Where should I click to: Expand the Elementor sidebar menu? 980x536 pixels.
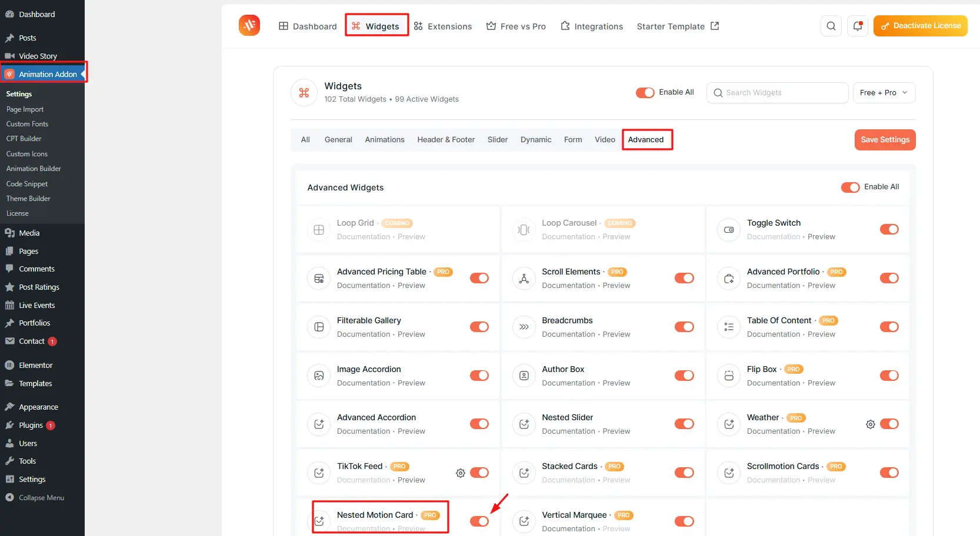35,365
